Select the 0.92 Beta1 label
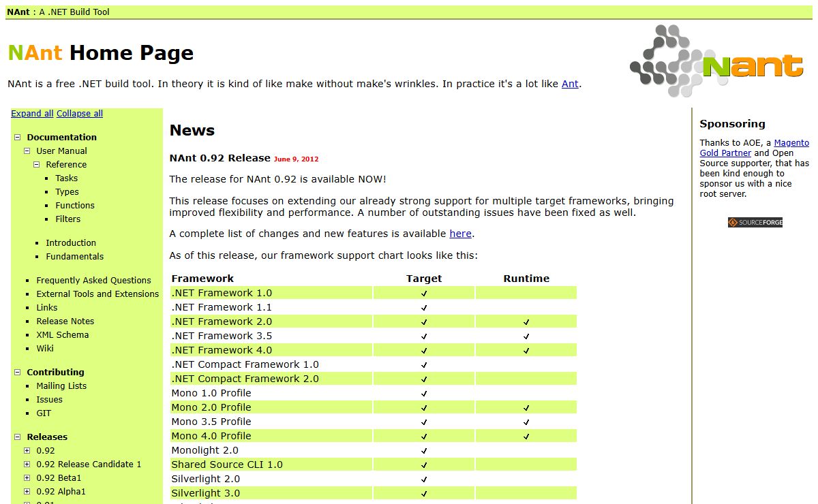The width and height of the screenshot is (818, 504). point(59,477)
